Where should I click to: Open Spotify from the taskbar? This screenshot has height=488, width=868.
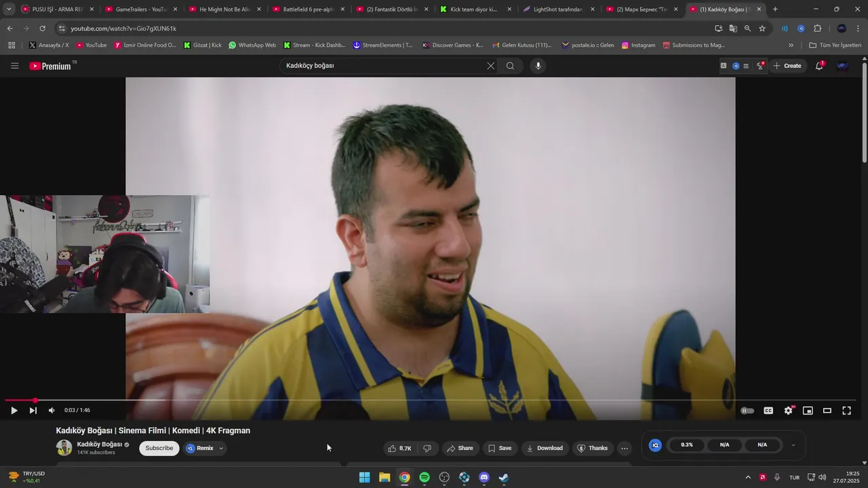(x=425, y=477)
